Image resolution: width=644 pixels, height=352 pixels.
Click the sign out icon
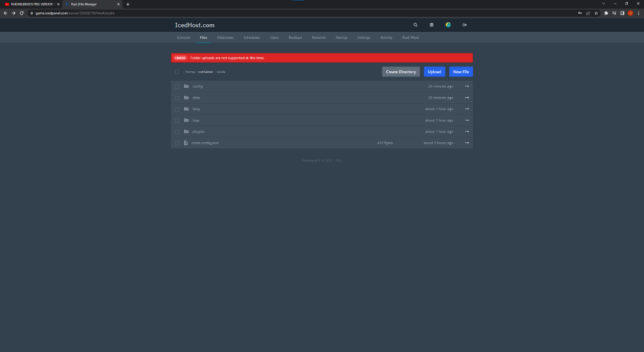point(464,25)
